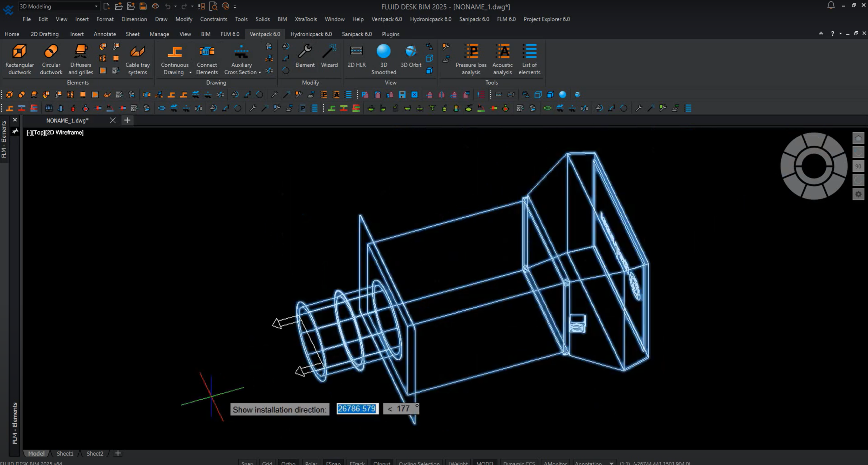Expand the 3D Modeling workspace dropdown
The width and height of the screenshot is (868, 465).
pyautogui.click(x=96, y=6)
